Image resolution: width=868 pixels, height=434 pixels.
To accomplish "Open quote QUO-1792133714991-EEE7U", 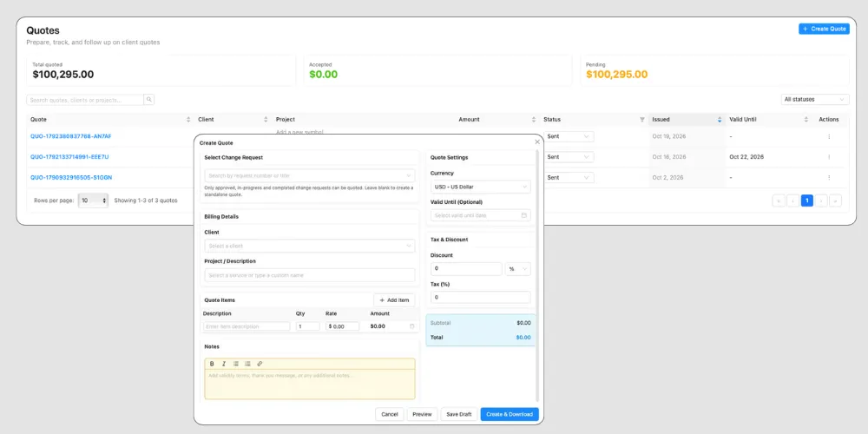I will (69, 156).
